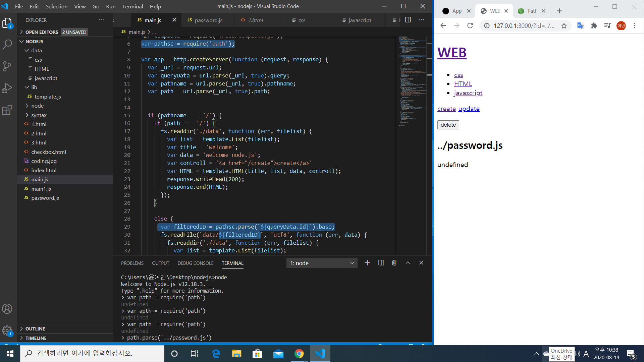Viewport: 644px width, 362px height.
Task: Click the Split Editor Right icon
Action: 408,20
